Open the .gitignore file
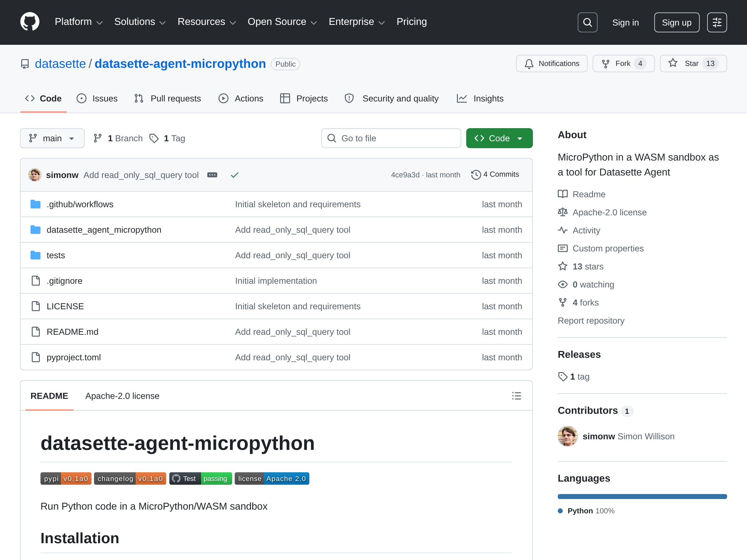The width and height of the screenshot is (747, 560). pyautogui.click(x=64, y=281)
